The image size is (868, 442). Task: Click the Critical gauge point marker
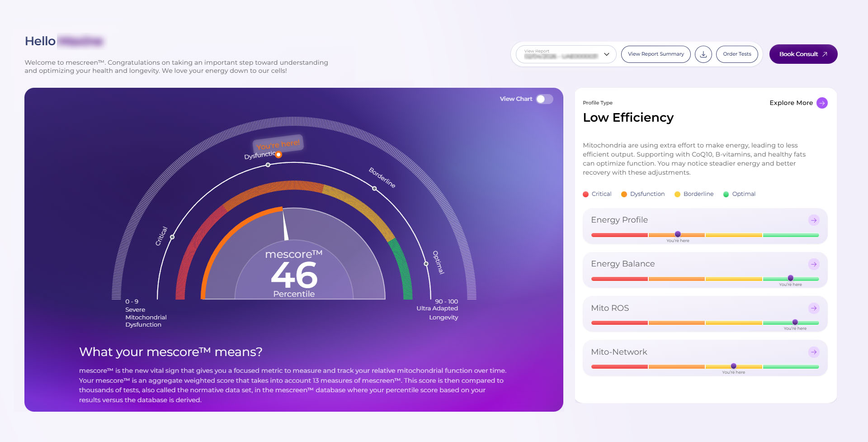pyautogui.click(x=172, y=237)
